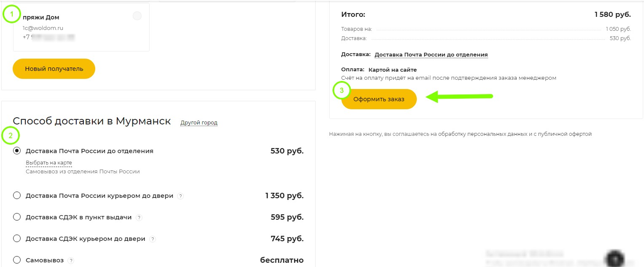This screenshot has width=644, height=267.
Task: Click Оформить заказ button
Action: point(378,99)
